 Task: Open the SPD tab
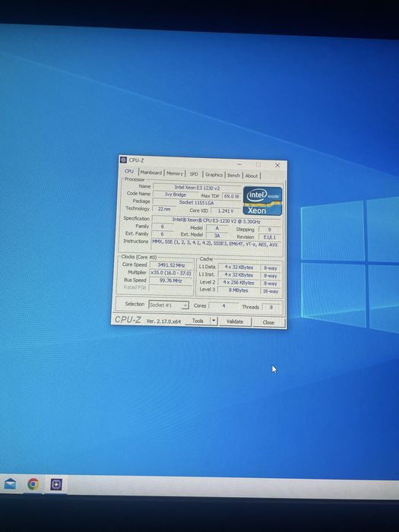(x=194, y=174)
